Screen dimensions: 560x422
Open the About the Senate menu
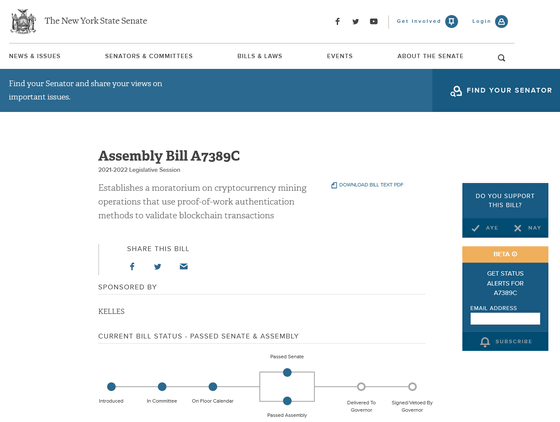click(430, 56)
